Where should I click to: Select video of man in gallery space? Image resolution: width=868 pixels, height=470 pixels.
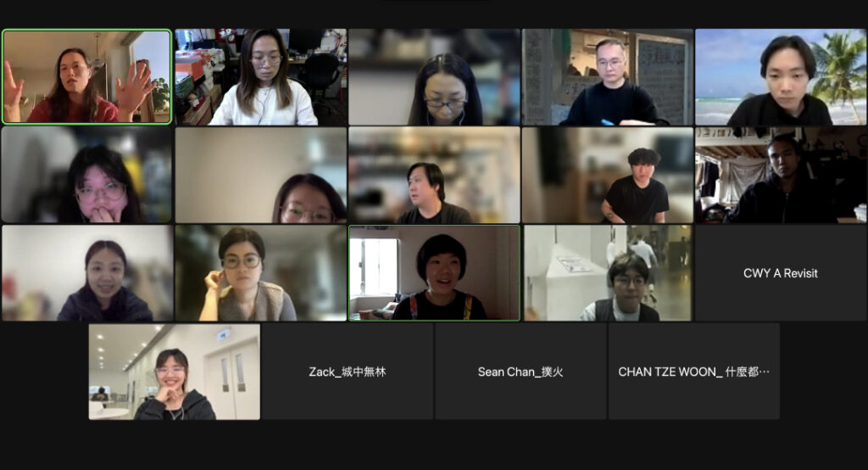(x=607, y=272)
